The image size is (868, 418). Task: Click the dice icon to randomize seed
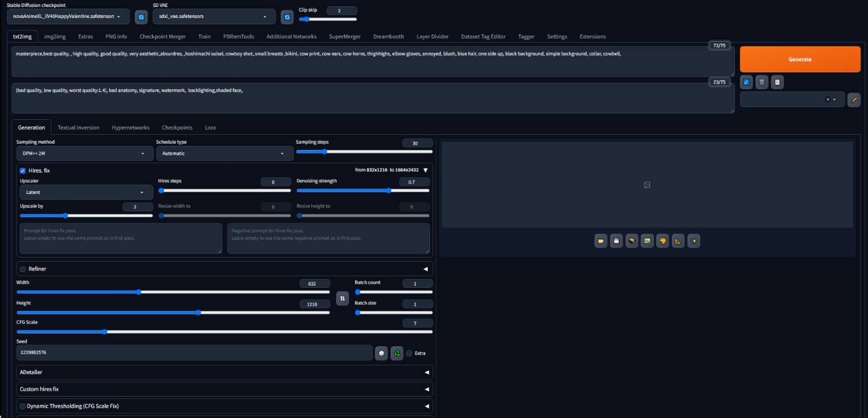[381, 353]
